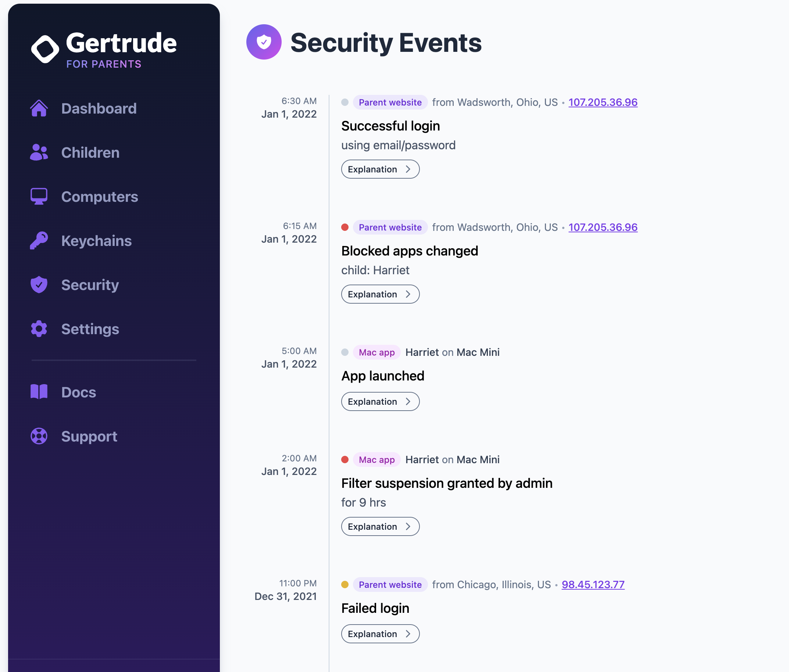
Task: Click the Dashboard house icon
Action: coord(39,108)
